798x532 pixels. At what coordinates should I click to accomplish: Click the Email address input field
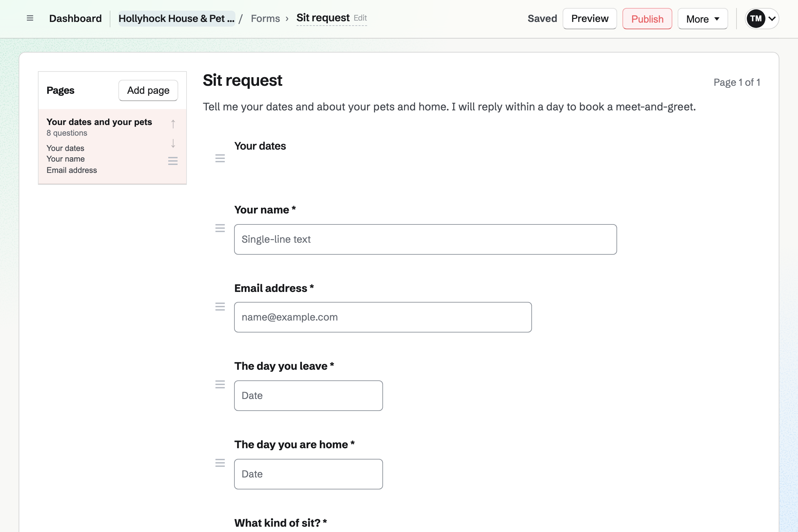(x=383, y=317)
